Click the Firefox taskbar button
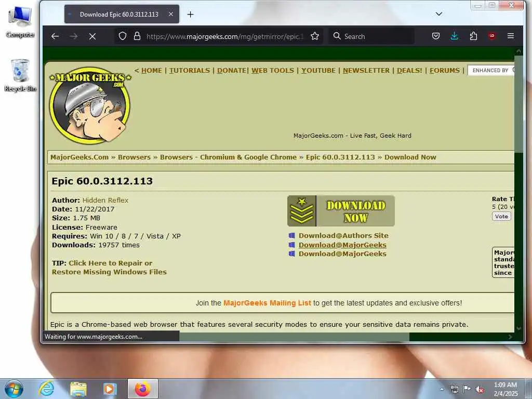This screenshot has width=532, height=399. 143,389
